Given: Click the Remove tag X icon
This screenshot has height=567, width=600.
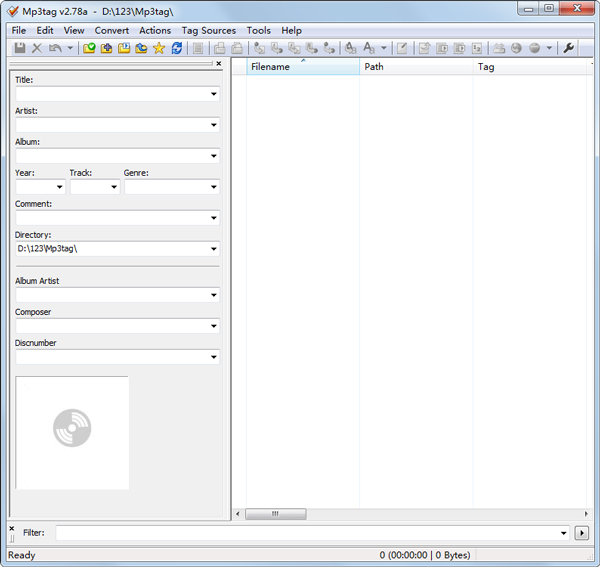Looking at the screenshot, I should 37,48.
